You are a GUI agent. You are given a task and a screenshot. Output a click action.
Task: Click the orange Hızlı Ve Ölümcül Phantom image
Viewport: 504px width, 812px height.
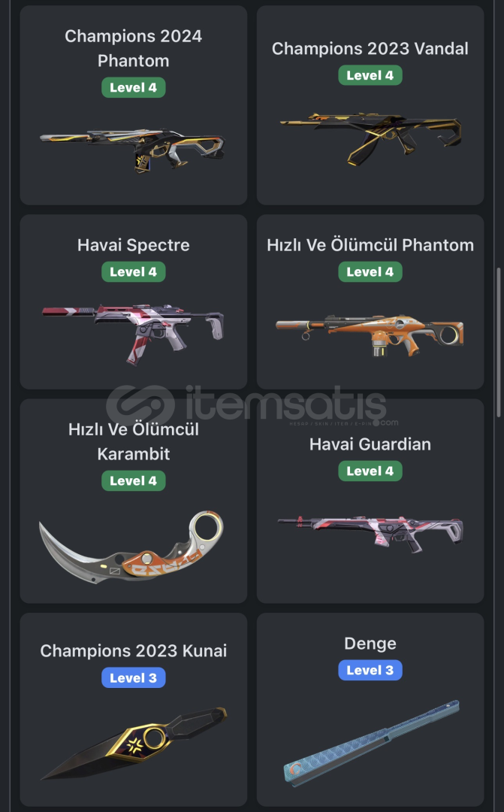click(370, 335)
